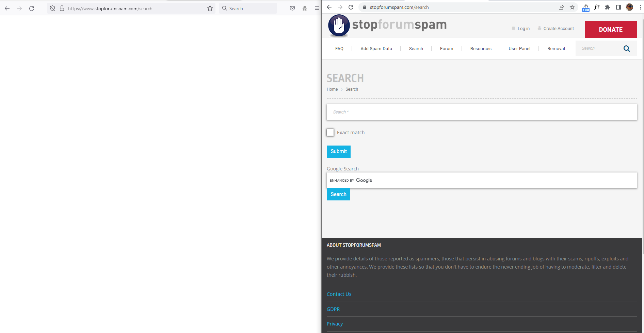This screenshot has height=333, width=644.
Task: Click the Enhanced by Google search box
Action: click(482, 180)
